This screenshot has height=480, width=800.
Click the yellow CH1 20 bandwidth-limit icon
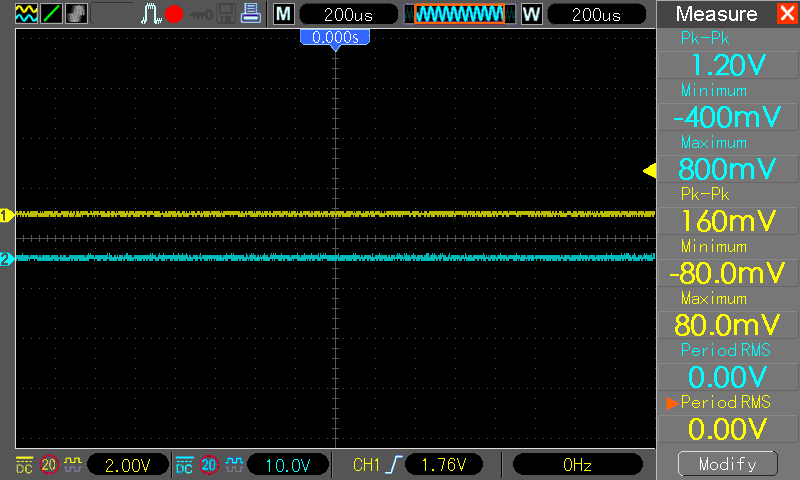click(x=49, y=465)
